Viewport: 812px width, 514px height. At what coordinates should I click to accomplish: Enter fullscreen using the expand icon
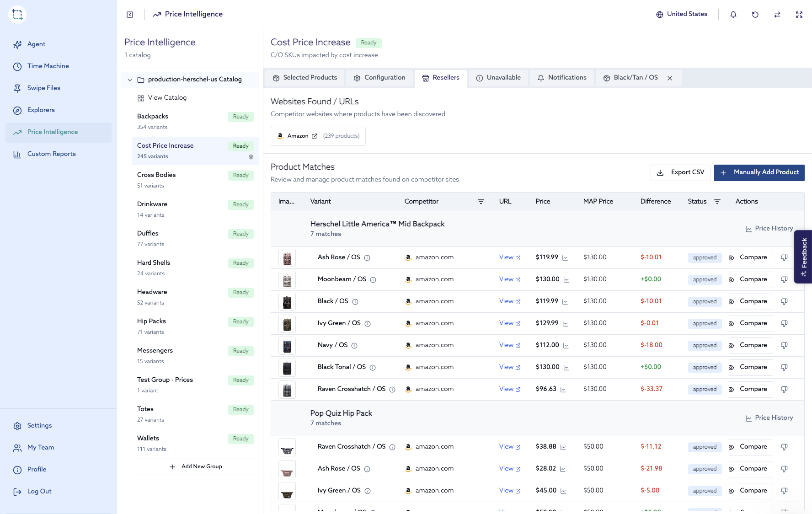[x=799, y=15]
